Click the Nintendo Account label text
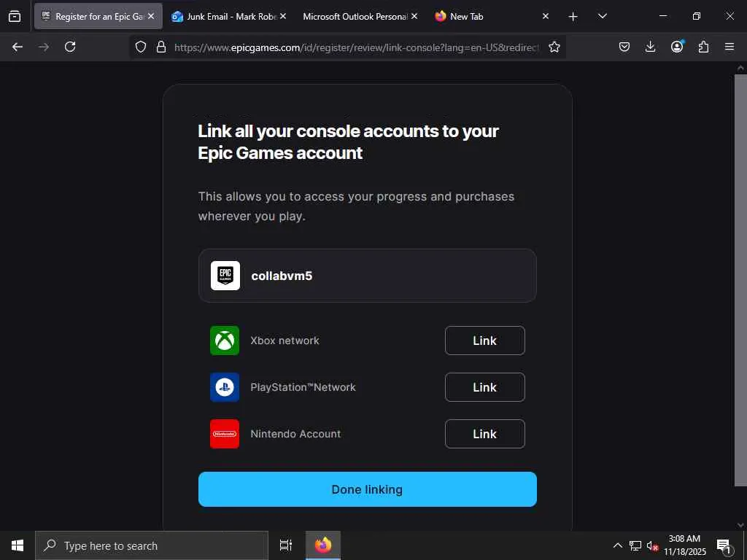 point(295,435)
